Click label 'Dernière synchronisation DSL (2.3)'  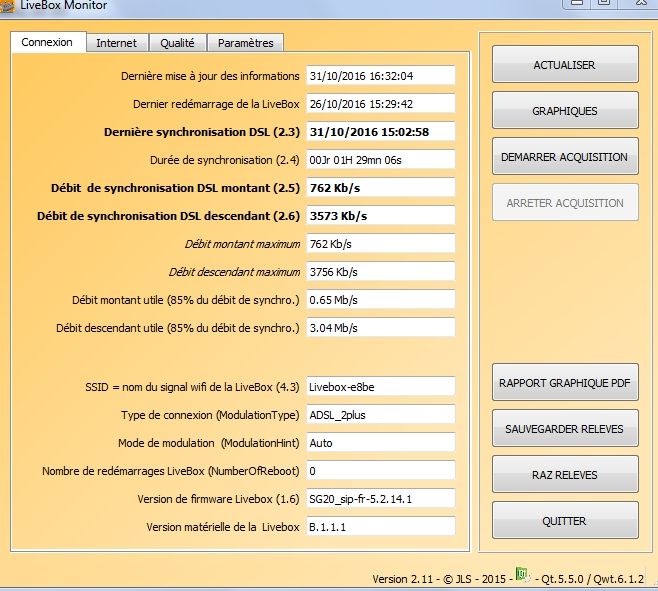click(202, 132)
